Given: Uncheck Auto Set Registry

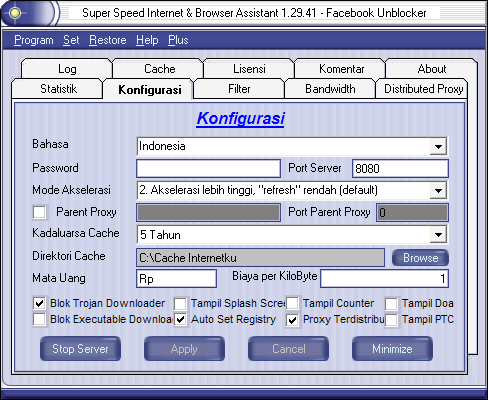Looking at the screenshot, I should [x=180, y=319].
